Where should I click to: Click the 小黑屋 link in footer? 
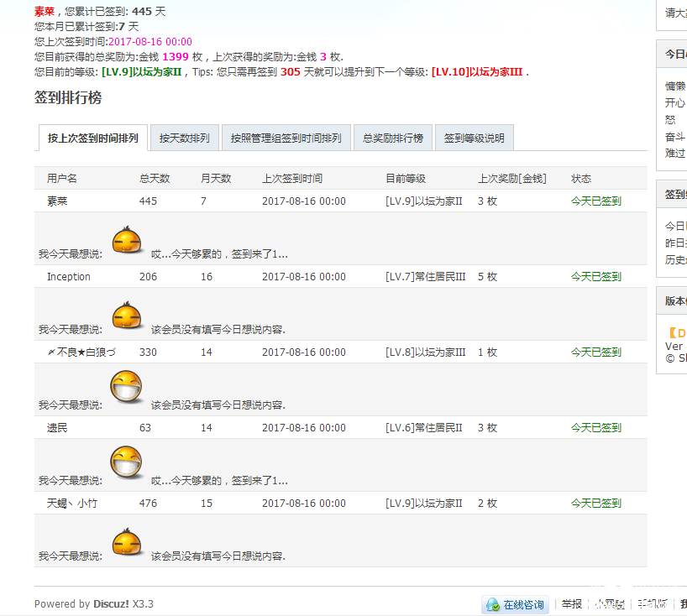609,604
